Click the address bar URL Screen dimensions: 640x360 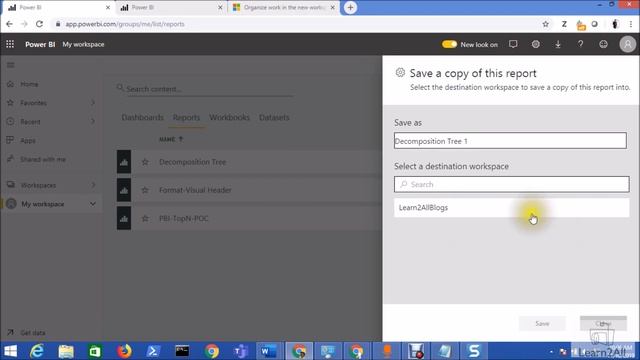125,24
